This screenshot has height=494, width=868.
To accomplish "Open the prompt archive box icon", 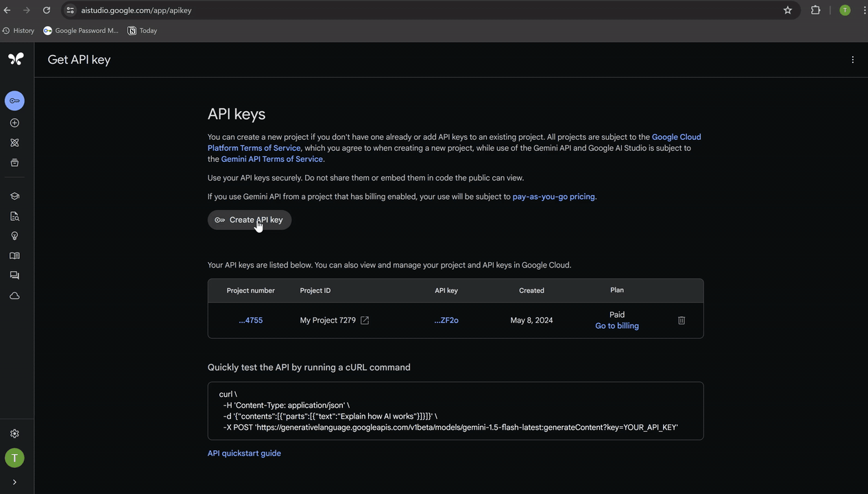I will (14, 162).
